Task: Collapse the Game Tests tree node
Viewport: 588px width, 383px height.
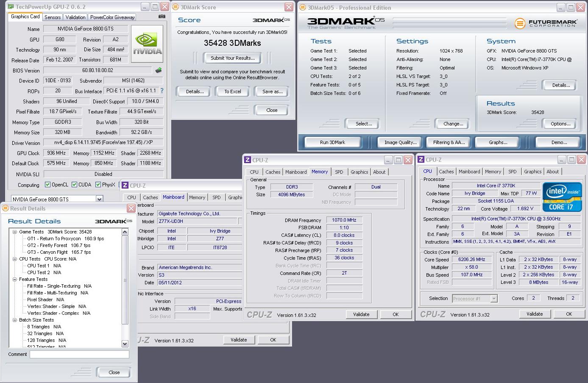Action: tap(14, 232)
